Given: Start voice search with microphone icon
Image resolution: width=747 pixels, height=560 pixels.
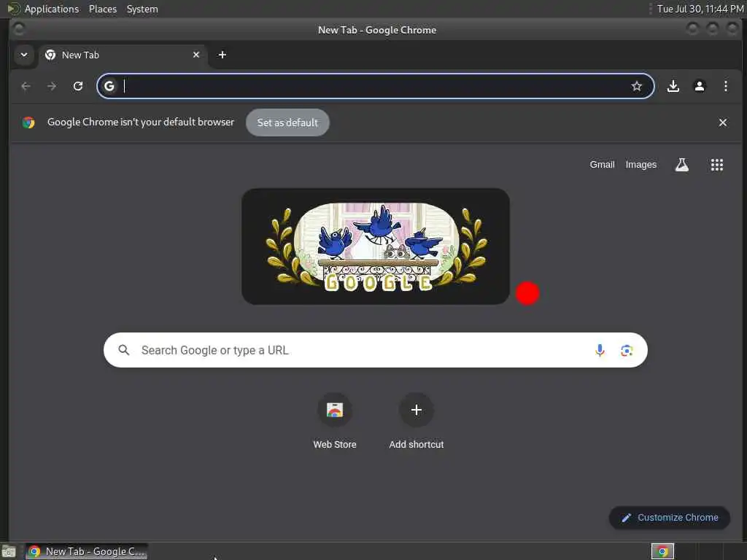Looking at the screenshot, I should (x=600, y=351).
